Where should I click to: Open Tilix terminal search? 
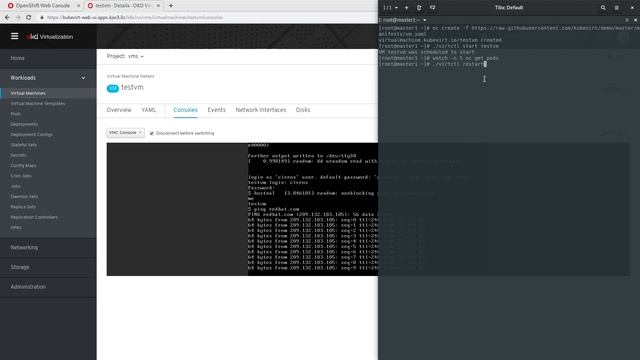point(603,8)
